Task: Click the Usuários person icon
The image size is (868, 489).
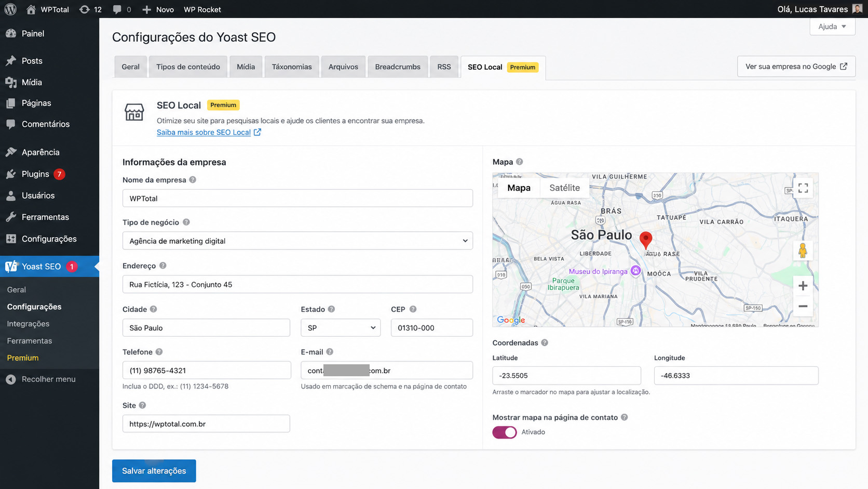Action: click(11, 195)
